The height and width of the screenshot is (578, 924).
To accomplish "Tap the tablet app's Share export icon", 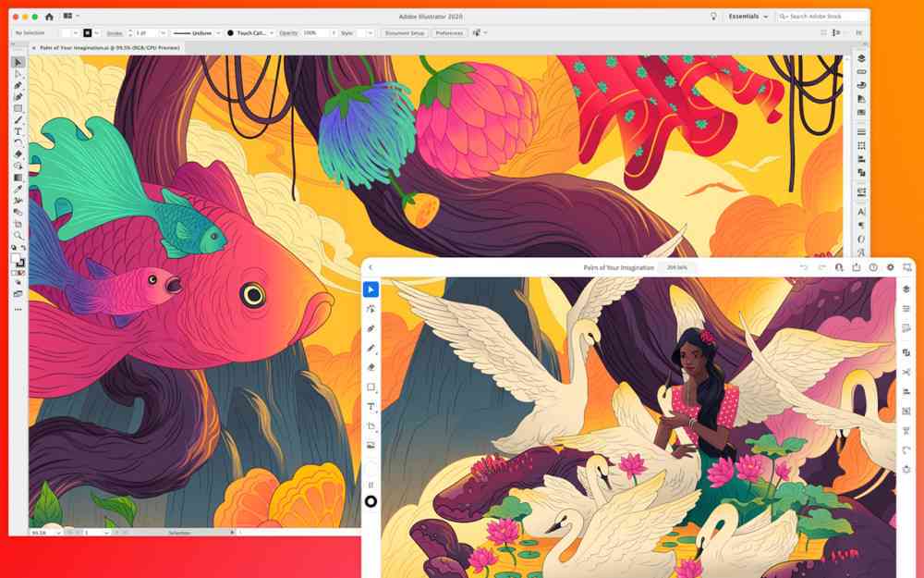I will click(857, 267).
